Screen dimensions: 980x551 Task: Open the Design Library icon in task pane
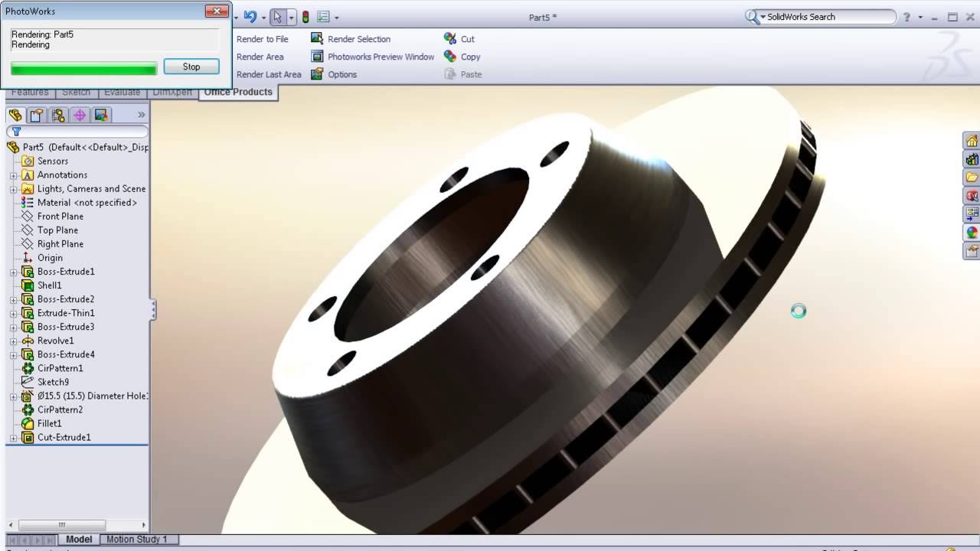(x=972, y=159)
